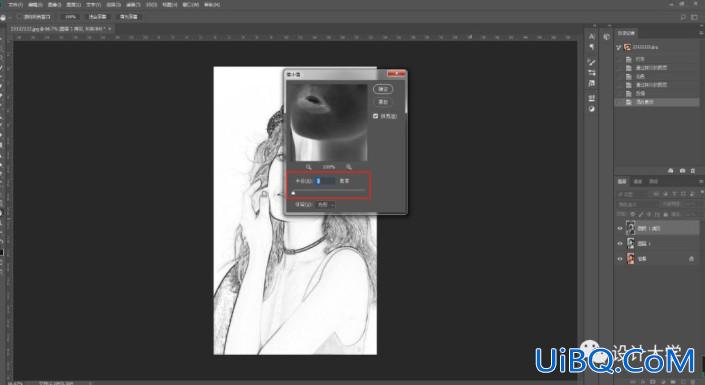Screen dimensions: 705x385
Task: Filter layers by type (T) icon
Action: pyautogui.click(x=674, y=194)
